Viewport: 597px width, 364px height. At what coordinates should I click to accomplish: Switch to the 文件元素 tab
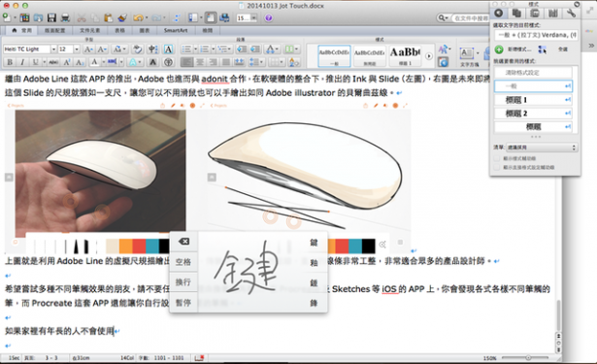point(90,30)
